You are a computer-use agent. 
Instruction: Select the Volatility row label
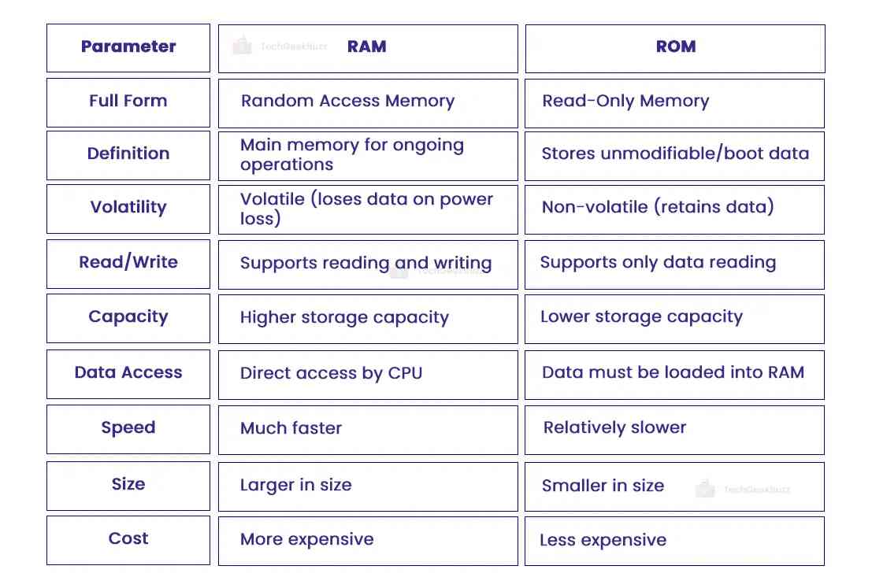(128, 208)
